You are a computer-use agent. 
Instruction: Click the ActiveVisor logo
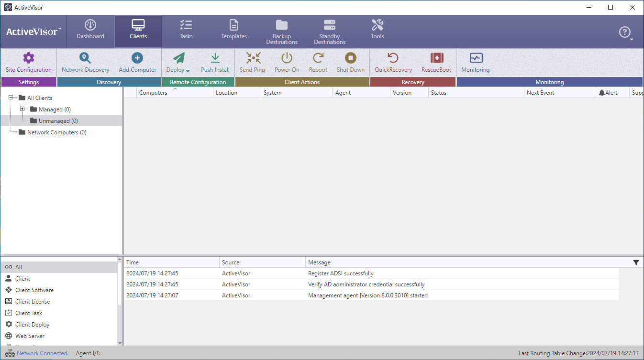coord(33,32)
